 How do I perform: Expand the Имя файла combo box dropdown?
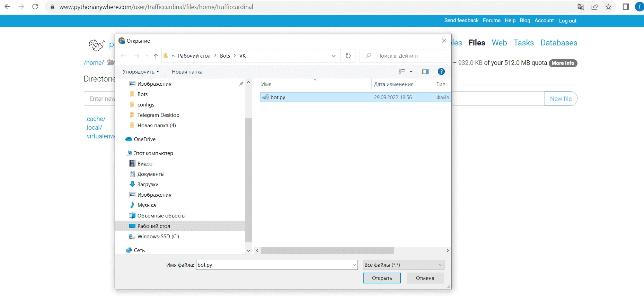(354, 265)
